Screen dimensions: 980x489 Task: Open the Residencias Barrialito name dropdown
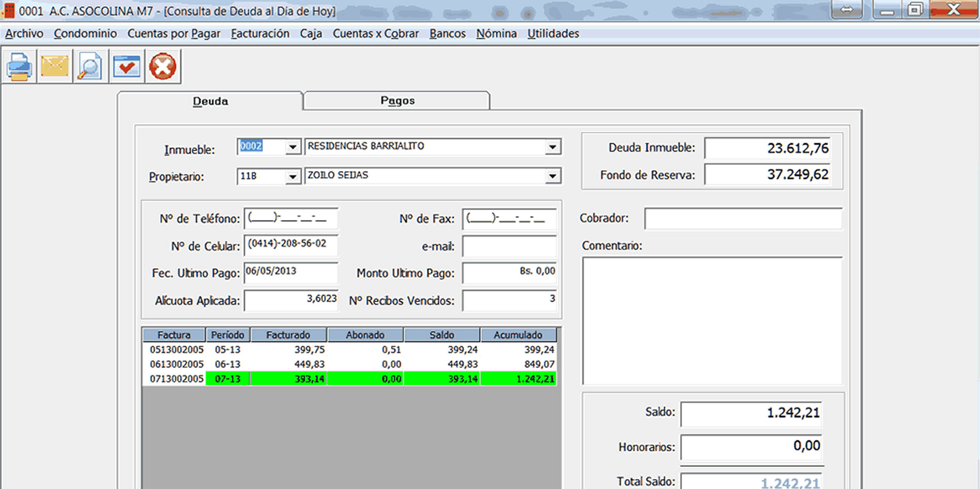click(x=553, y=147)
